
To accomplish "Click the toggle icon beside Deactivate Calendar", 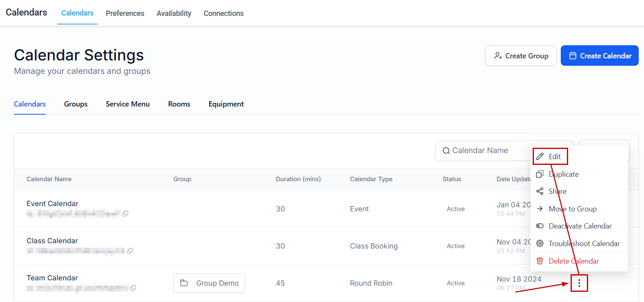I will 540,226.
